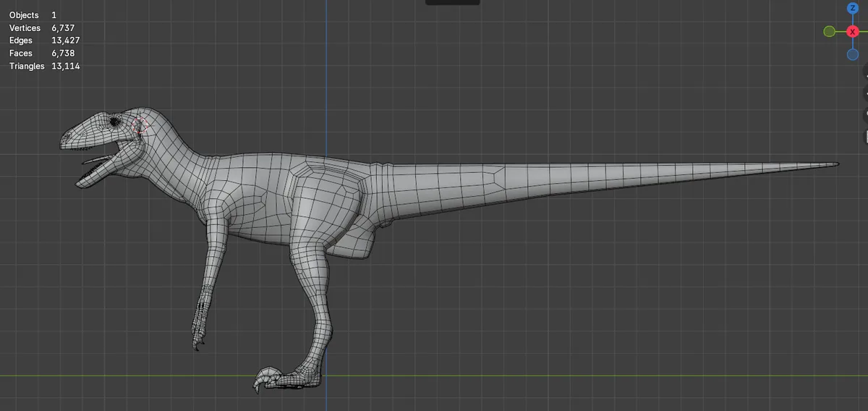Click the "Objects 1" statistics line
868x411 pixels.
click(x=33, y=14)
